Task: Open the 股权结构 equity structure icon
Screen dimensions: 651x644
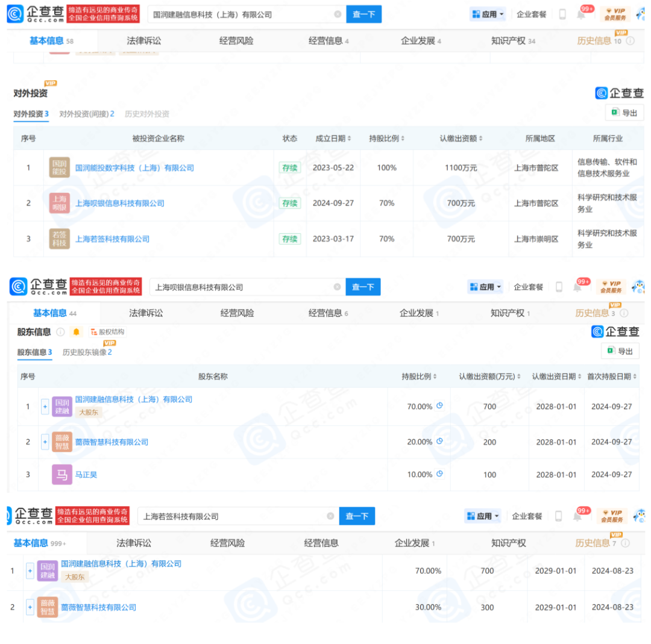Action: [x=95, y=332]
